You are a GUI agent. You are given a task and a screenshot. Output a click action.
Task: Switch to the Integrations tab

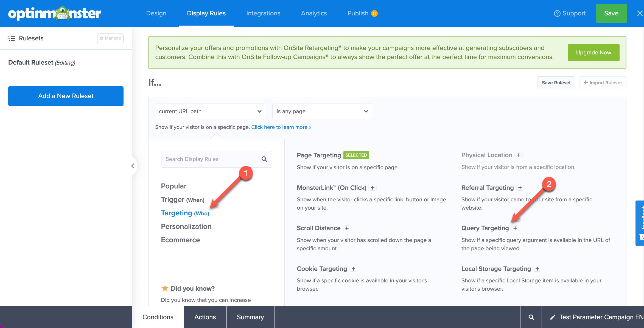(263, 13)
